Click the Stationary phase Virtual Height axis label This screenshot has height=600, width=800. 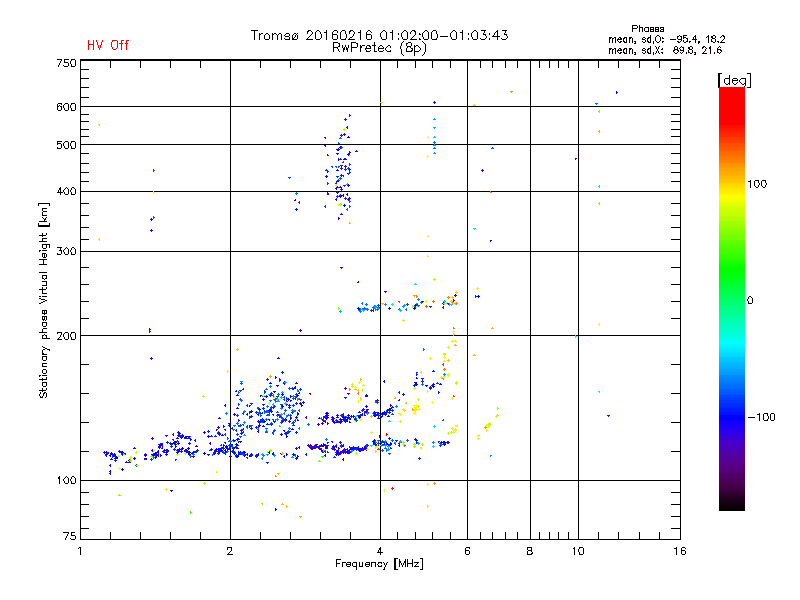coord(43,300)
